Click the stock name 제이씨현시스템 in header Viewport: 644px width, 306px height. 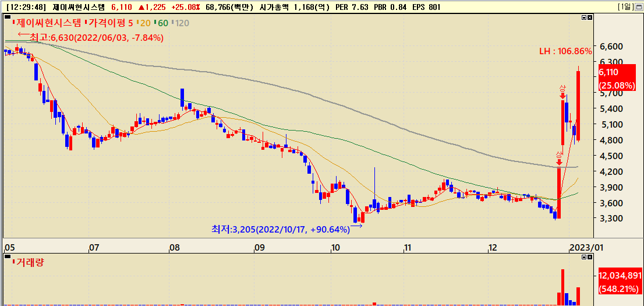click(79, 7)
